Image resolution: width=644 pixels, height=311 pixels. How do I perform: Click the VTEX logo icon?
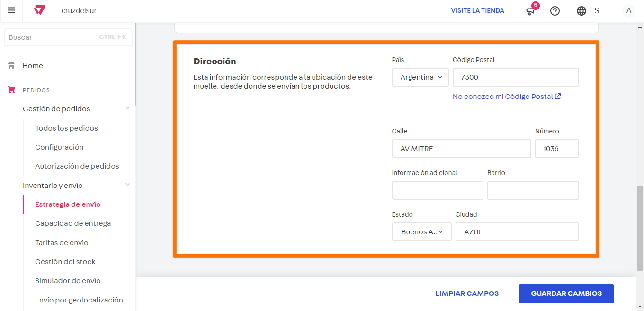(x=40, y=10)
